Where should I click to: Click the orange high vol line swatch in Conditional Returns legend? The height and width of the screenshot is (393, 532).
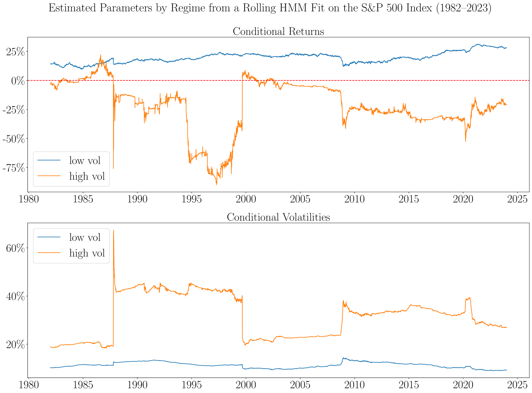pyautogui.click(x=49, y=176)
